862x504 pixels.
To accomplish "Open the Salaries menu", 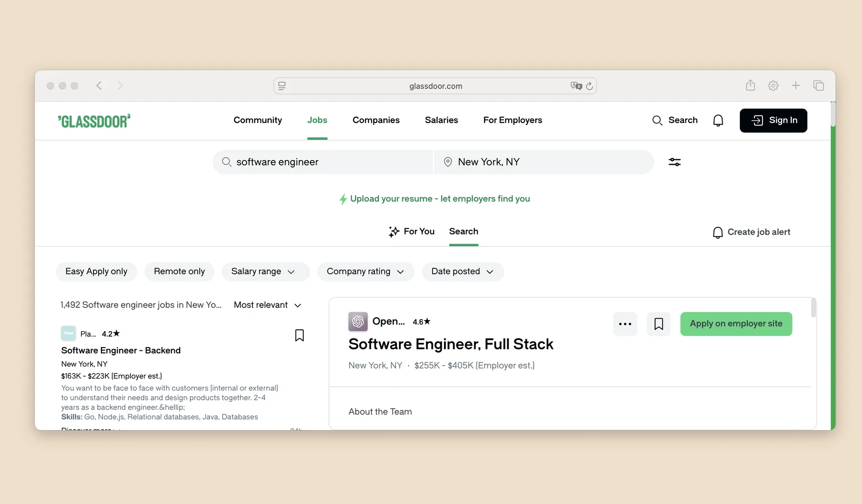I will [441, 120].
